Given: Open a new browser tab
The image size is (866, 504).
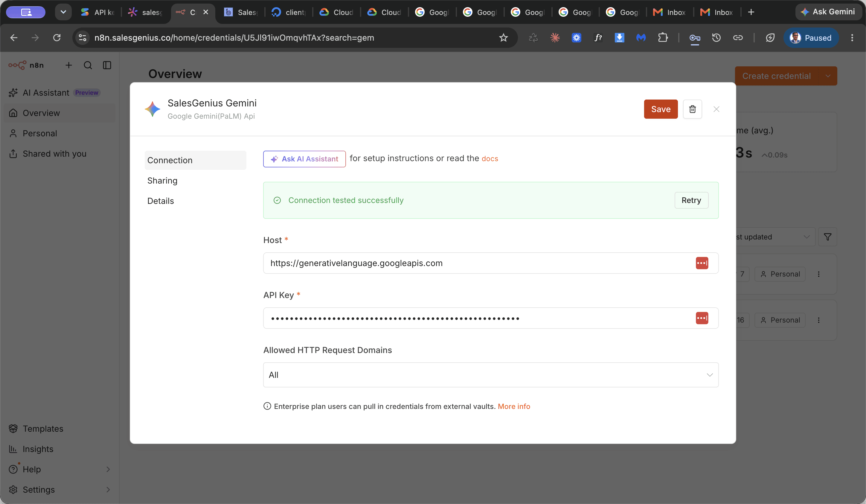Looking at the screenshot, I should click(x=751, y=12).
